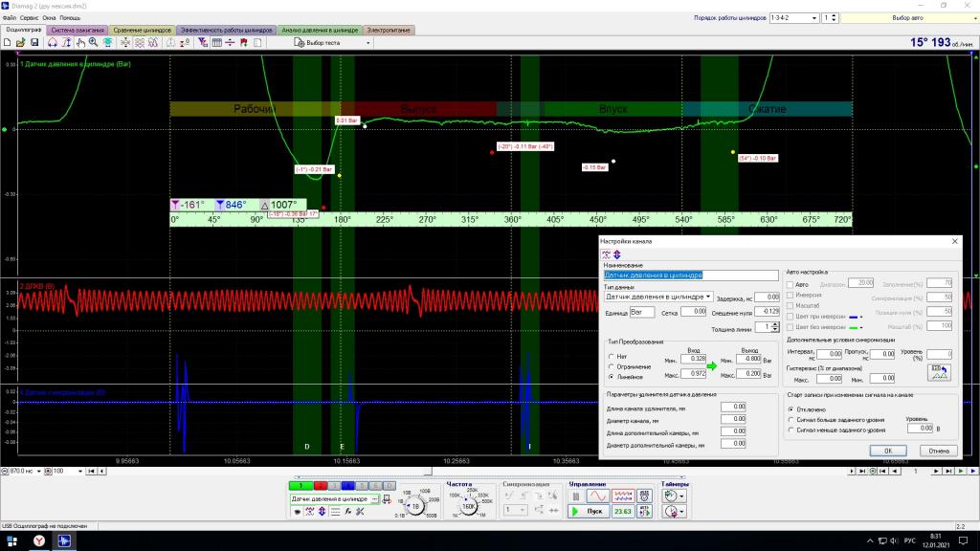Switch to the Электропитание tab
980x551 pixels.
coord(389,30)
